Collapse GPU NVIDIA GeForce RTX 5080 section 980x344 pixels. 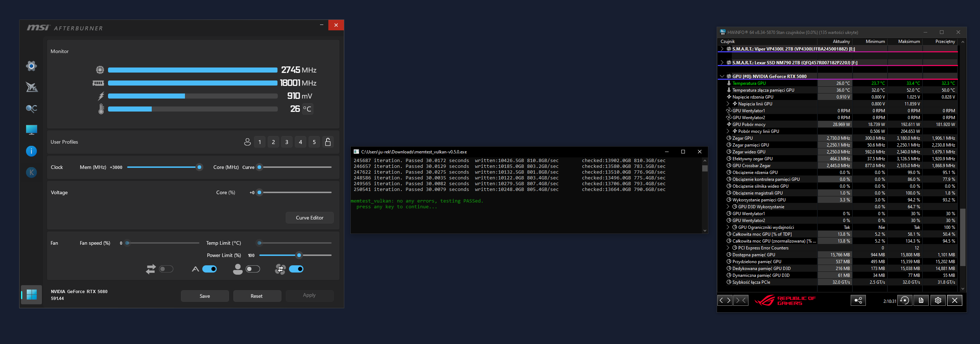[x=722, y=77]
